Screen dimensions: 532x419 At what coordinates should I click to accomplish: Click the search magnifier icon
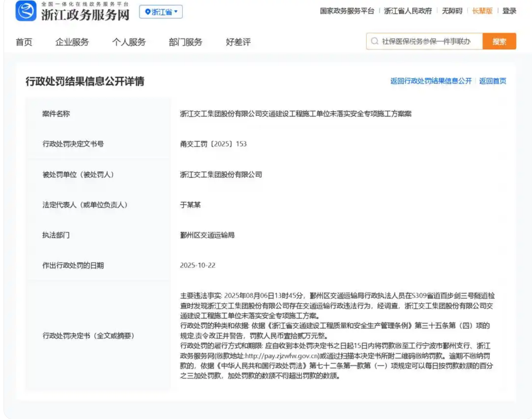(375, 41)
